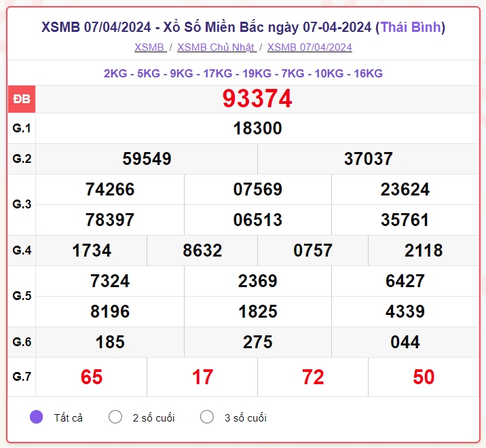Click G.5 number 7324
Image resolution: width=486 pixels, height=448 pixels.
tap(110, 281)
